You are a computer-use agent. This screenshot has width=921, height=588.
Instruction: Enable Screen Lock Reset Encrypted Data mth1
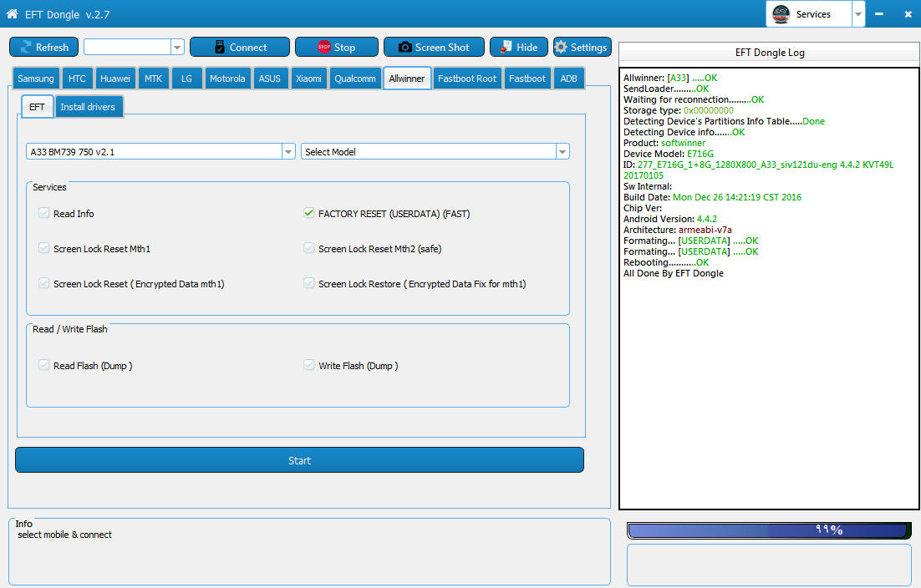[x=44, y=283]
